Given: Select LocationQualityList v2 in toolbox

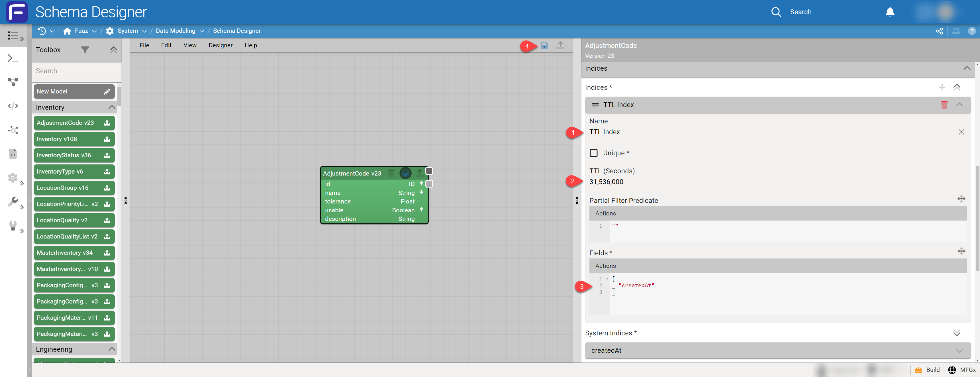Looking at the screenshot, I should pos(74,237).
